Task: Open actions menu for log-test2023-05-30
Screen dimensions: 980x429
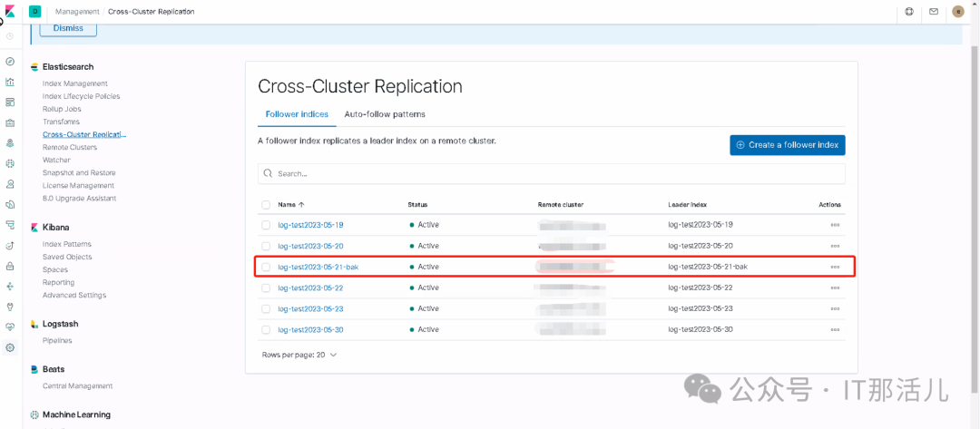Action: pyautogui.click(x=835, y=329)
